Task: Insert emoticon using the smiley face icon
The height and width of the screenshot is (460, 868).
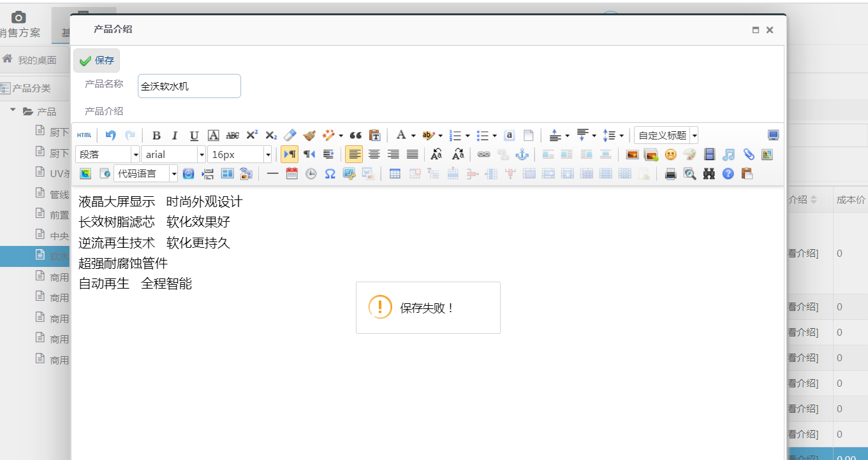Action: coord(670,154)
